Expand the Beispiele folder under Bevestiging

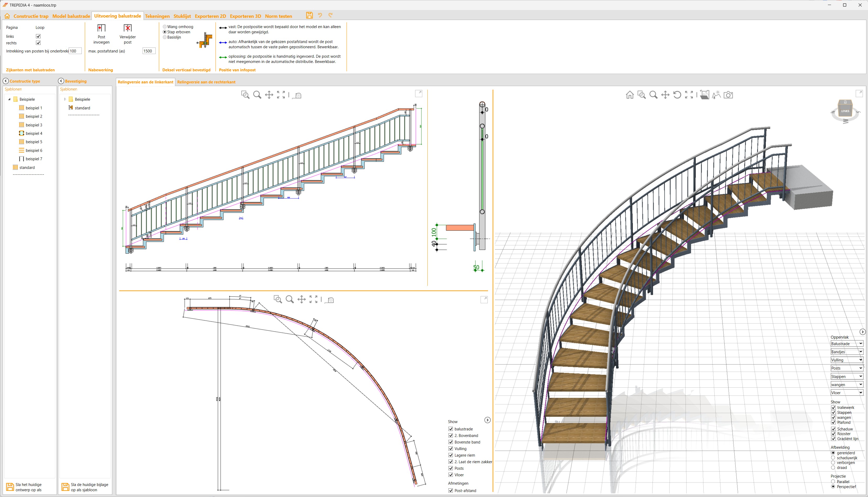coord(65,99)
